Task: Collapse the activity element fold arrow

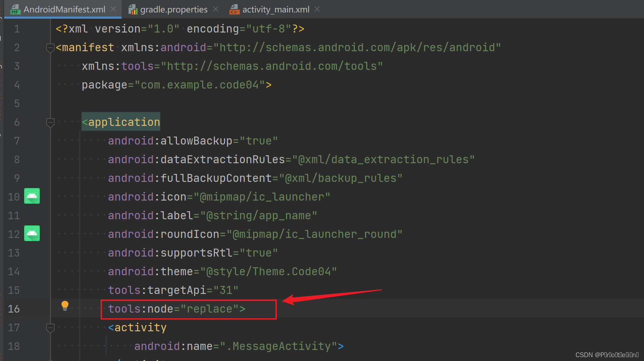Action: [x=50, y=327]
